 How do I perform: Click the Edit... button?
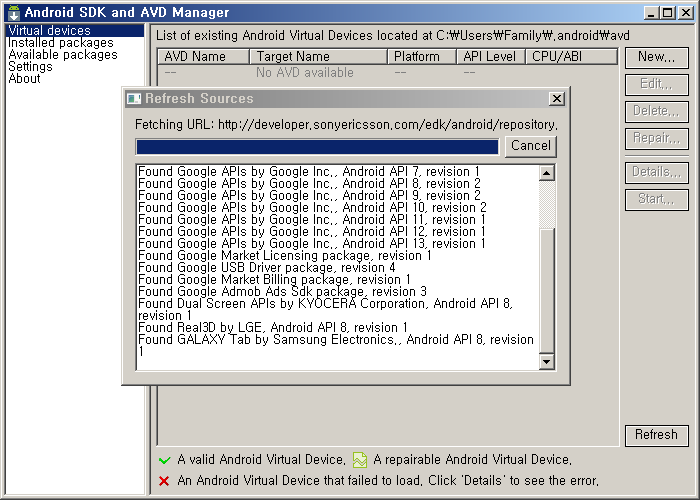(656, 84)
